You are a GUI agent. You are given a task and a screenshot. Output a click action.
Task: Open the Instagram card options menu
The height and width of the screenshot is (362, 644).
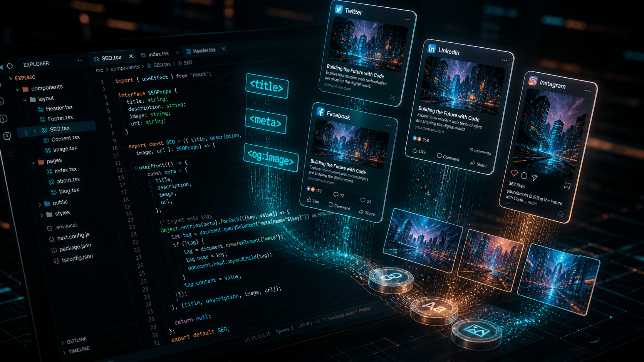click(588, 91)
